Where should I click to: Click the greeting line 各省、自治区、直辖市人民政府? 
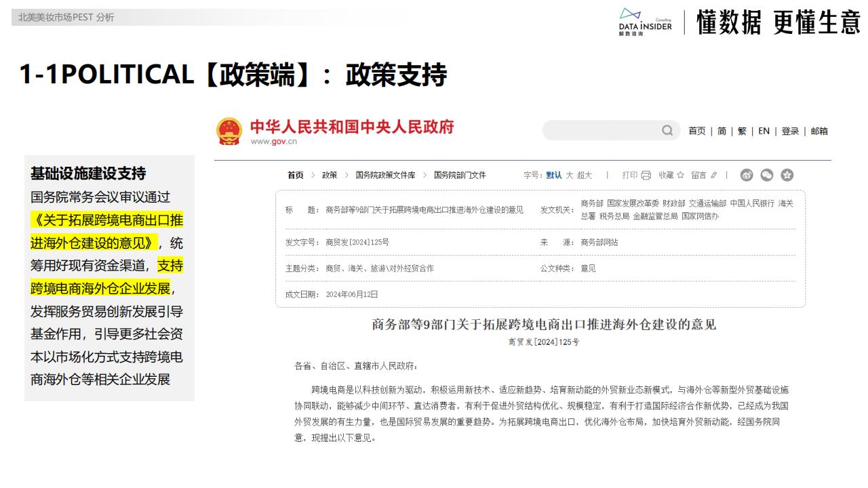click(357, 366)
